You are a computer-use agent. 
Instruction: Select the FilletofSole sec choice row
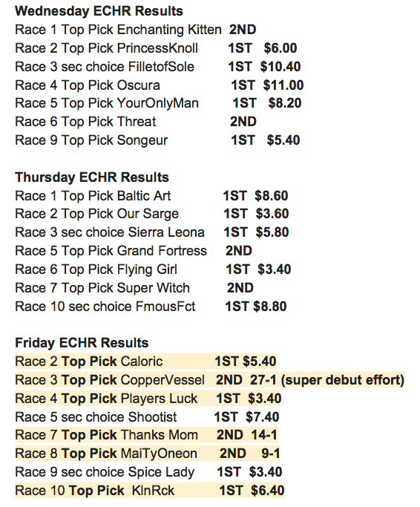[x=158, y=67]
